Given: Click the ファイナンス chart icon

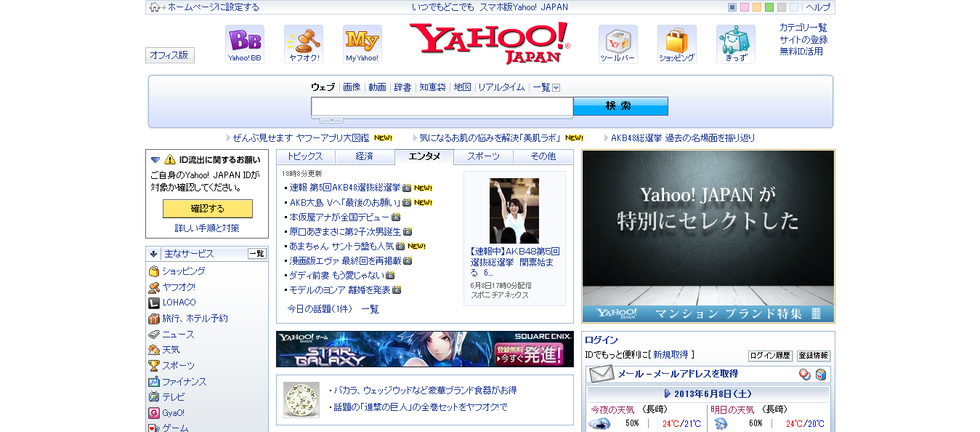Looking at the screenshot, I should (x=154, y=382).
